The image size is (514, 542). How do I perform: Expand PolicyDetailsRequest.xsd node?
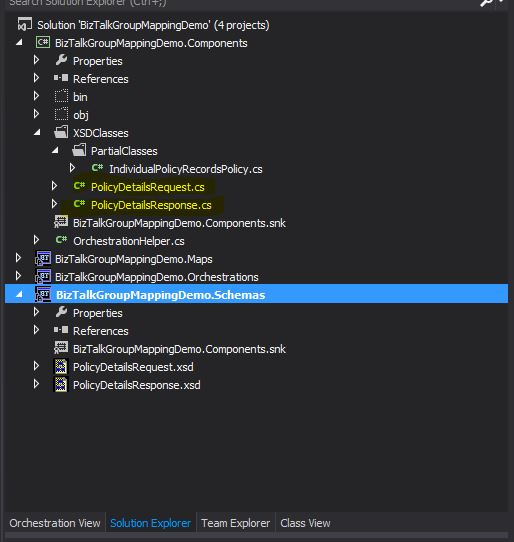36,366
